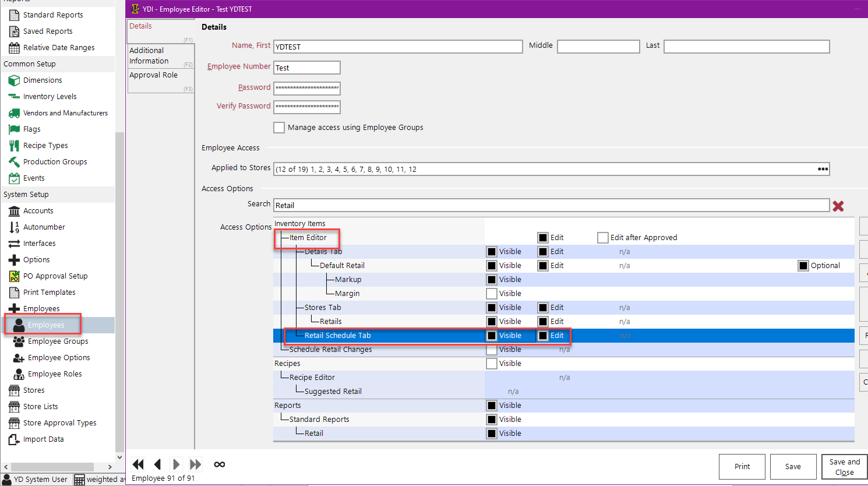The image size is (868, 486).
Task: Go to next employee record arrow
Action: coord(176,464)
